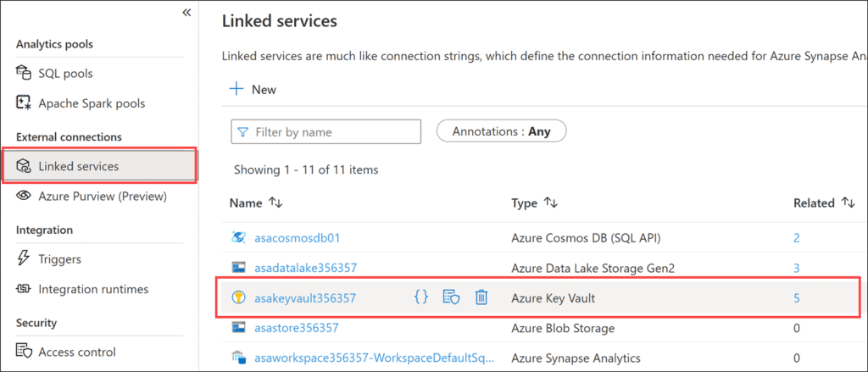868x372 pixels.
Task: Open Apache Spark pools page
Action: (x=91, y=103)
